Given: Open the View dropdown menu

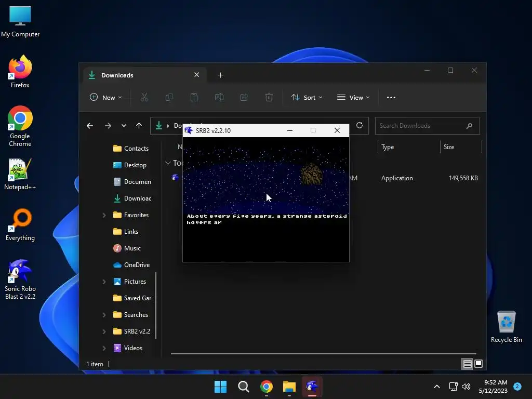Looking at the screenshot, I should click(353, 97).
